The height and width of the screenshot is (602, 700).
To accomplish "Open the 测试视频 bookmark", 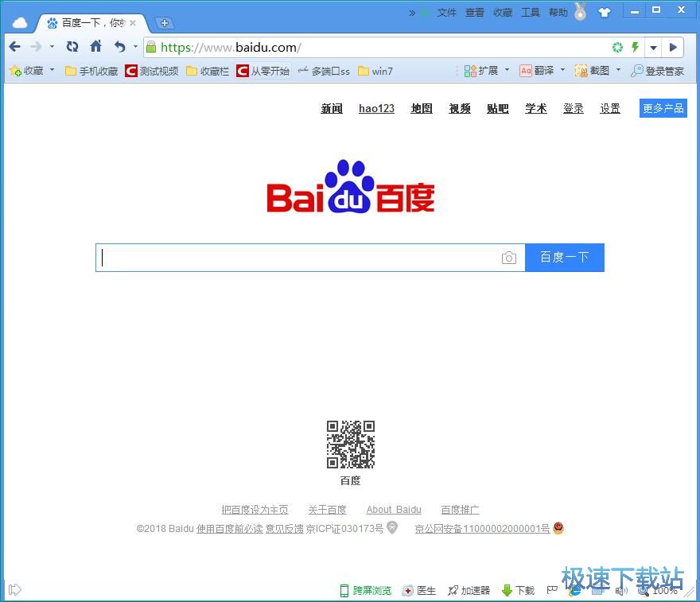I will pyautogui.click(x=152, y=71).
